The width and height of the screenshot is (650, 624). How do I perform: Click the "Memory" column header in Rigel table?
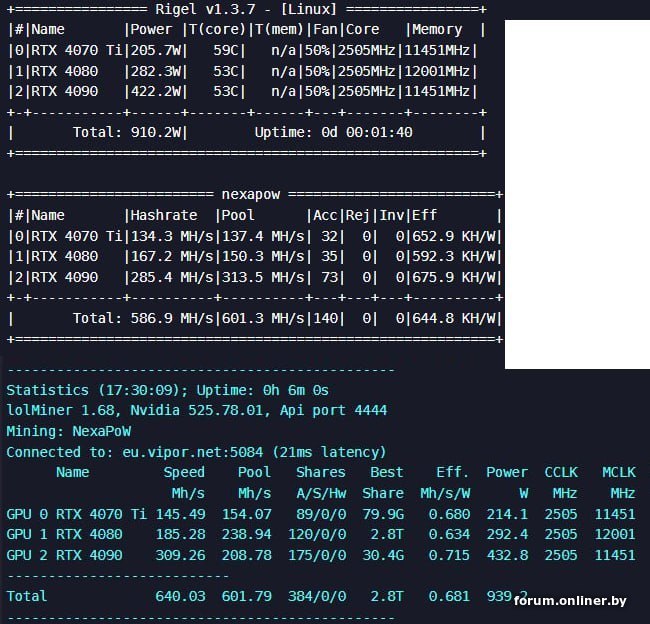(x=437, y=30)
